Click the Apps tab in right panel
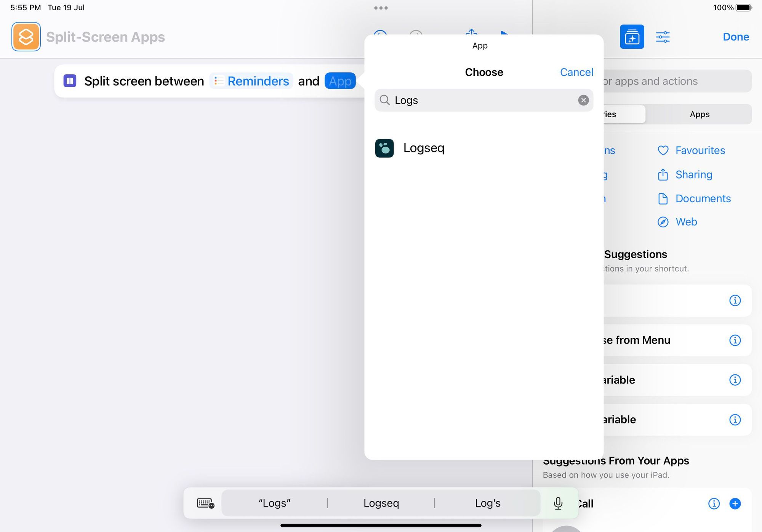 [699, 113]
